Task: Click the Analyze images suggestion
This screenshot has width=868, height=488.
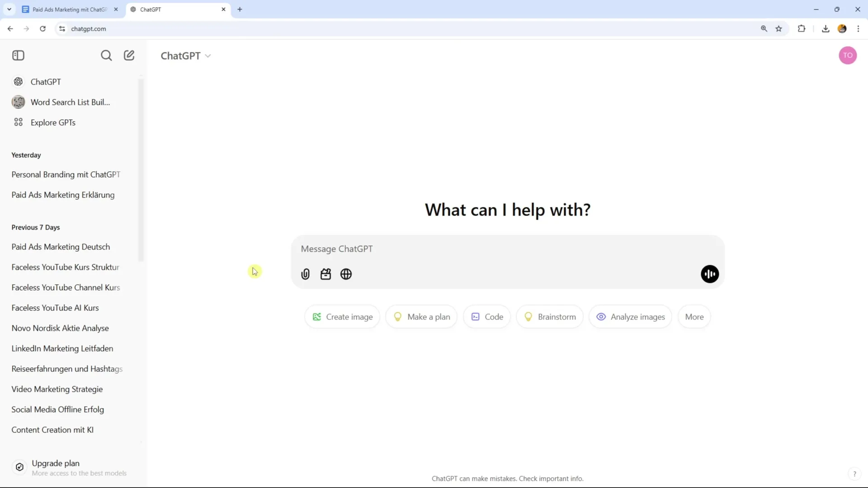Action: click(631, 317)
